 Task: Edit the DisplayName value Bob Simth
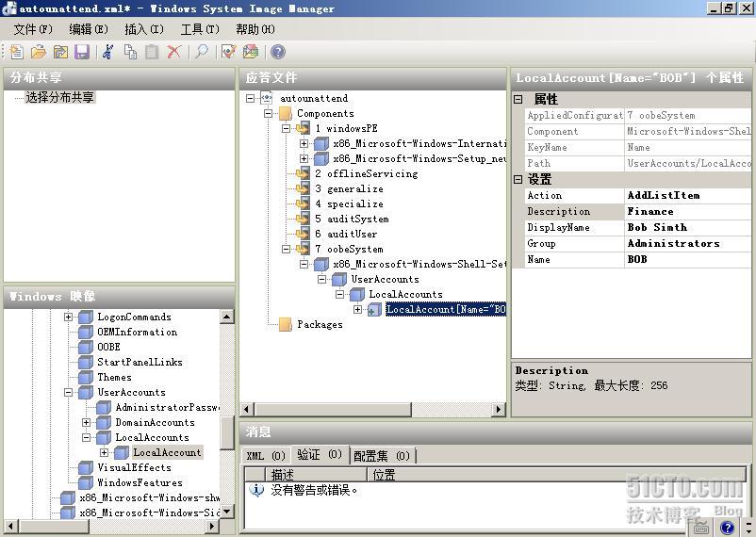point(687,227)
